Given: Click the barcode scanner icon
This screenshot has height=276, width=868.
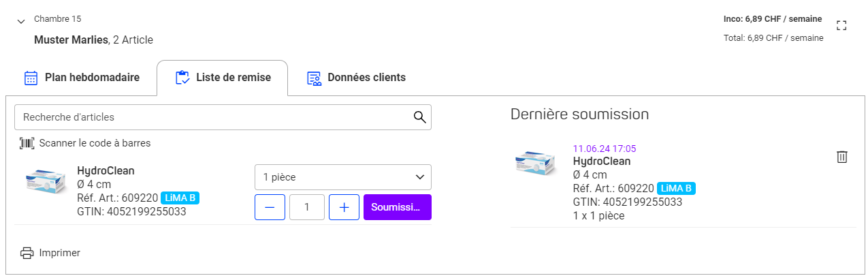Looking at the screenshot, I should pos(27,143).
